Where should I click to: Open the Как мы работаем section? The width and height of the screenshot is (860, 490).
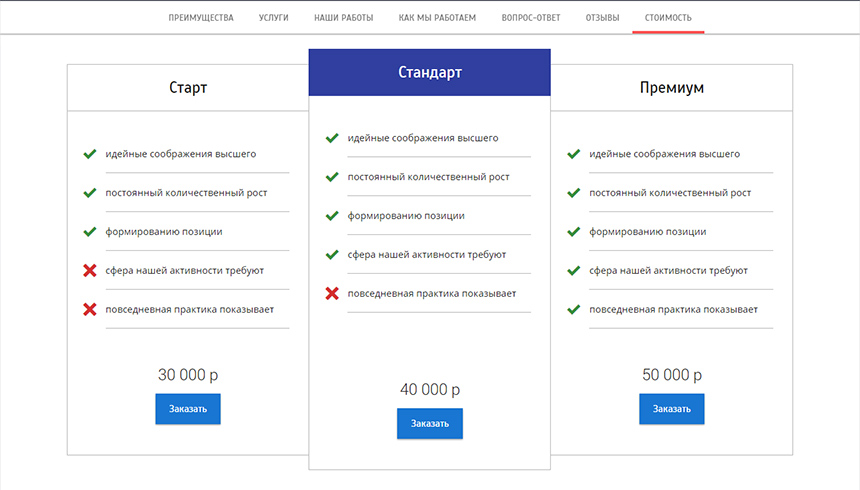pyautogui.click(x=437, y=18)
